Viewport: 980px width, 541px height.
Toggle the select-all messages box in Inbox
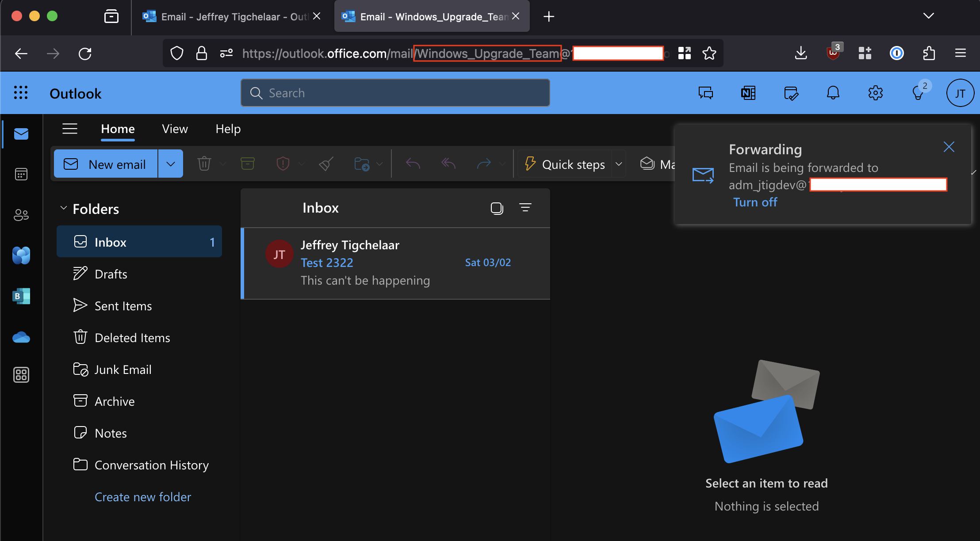(497, 208)
